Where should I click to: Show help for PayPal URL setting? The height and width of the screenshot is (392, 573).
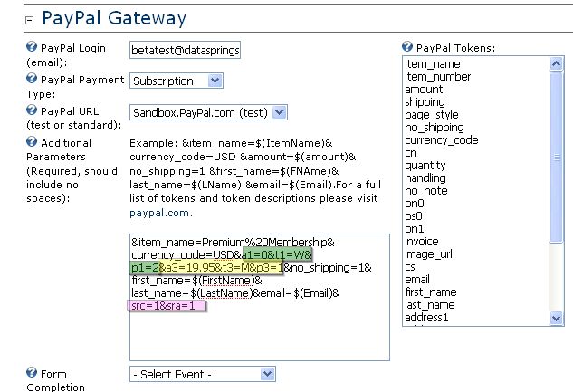coord(32,110)
